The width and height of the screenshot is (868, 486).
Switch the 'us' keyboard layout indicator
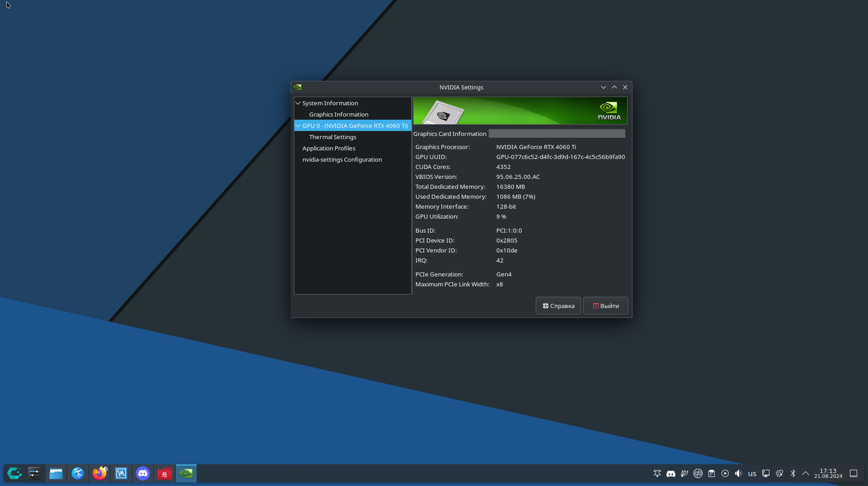pyautogui.click(x=752, y=473)
